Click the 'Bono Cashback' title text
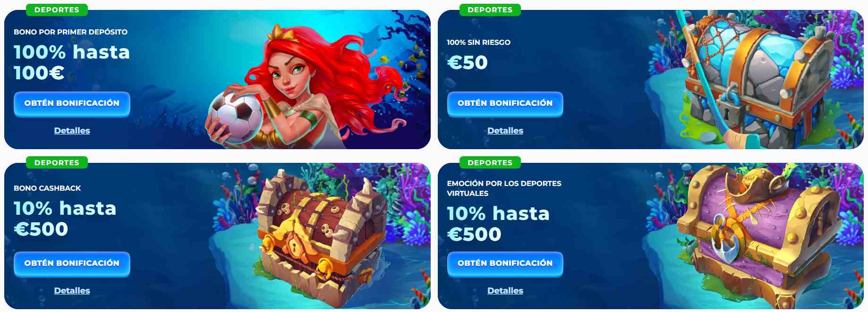Viewport: 868px width, 312px height. [x=47, y=188]
